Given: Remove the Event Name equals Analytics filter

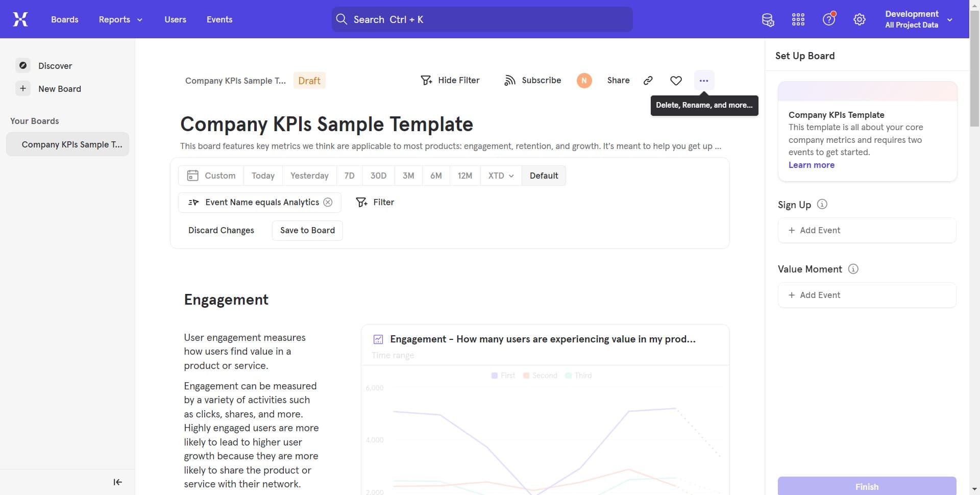Looking at the screenshot, I should tap(328, 203).
